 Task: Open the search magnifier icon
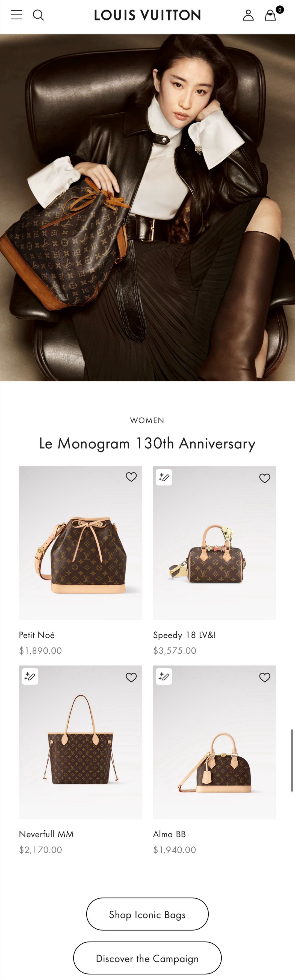39,15
